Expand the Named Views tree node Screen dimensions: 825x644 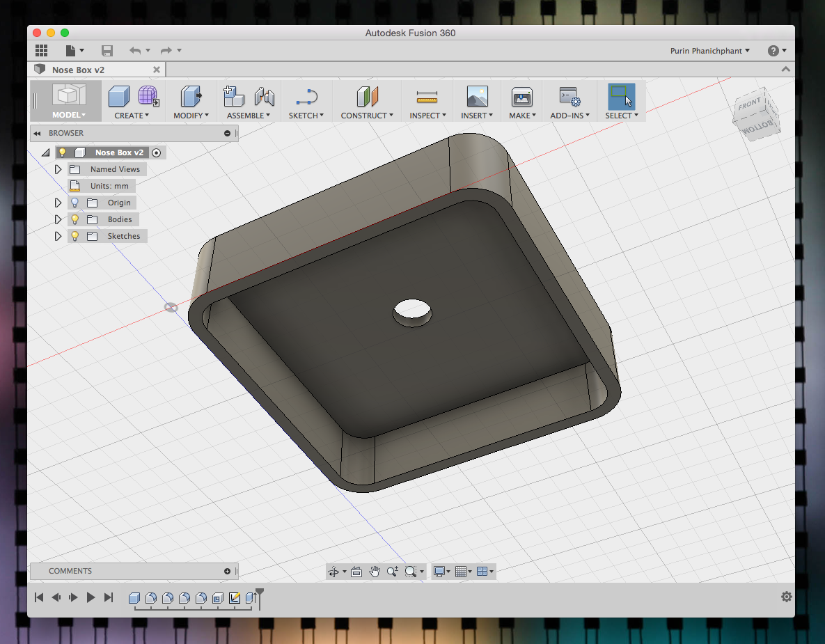[58, 169]
